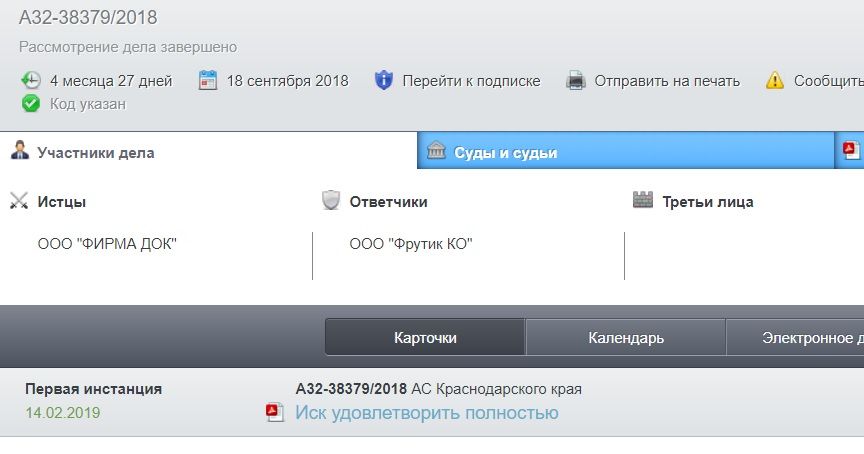Switch to Участники дела tab
Viewport: 864px width, 454px height.
[95, 152]
